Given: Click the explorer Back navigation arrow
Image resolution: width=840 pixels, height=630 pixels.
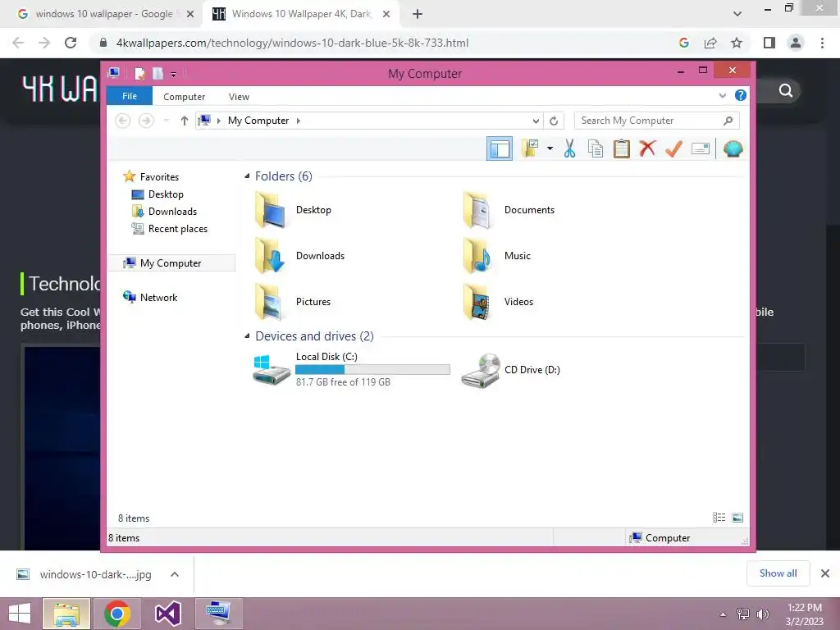Looking at the screenshot, I should pos(123,121).
